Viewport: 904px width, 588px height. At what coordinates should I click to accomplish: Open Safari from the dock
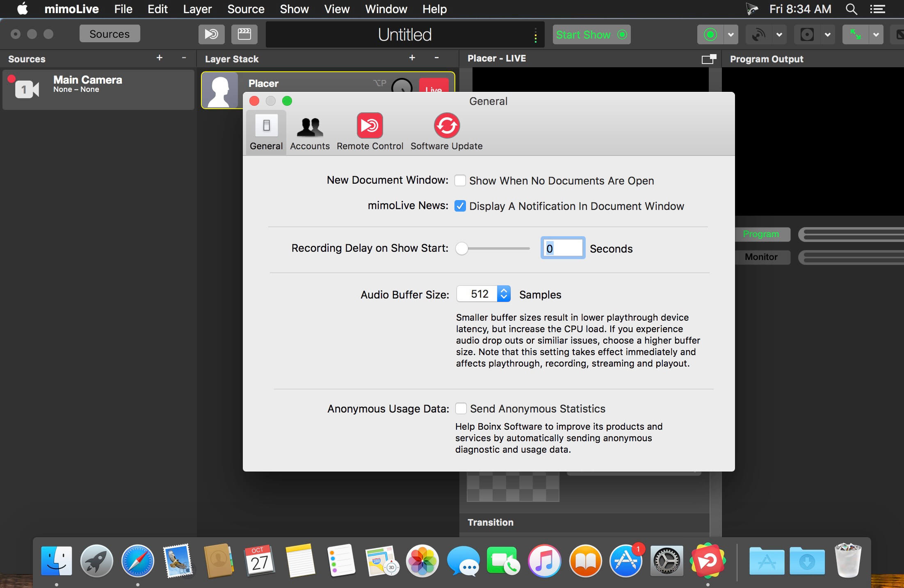point(137,561)
